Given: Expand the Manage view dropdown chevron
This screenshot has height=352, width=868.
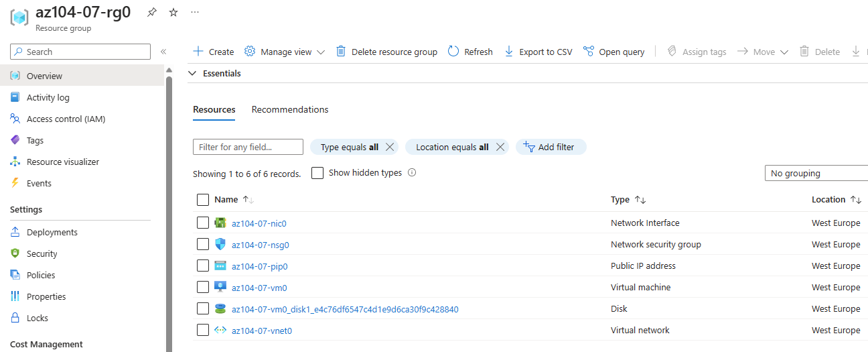Looking at the screenshot, I should [321, 52].
